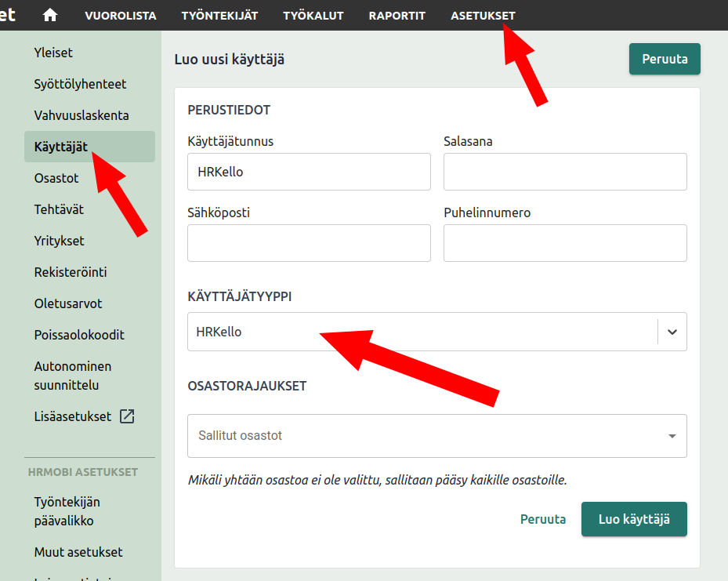Open Käyttäjät in the sidebar
The height and width of the screenshot is (581, 728).
[x=61, y=147]
